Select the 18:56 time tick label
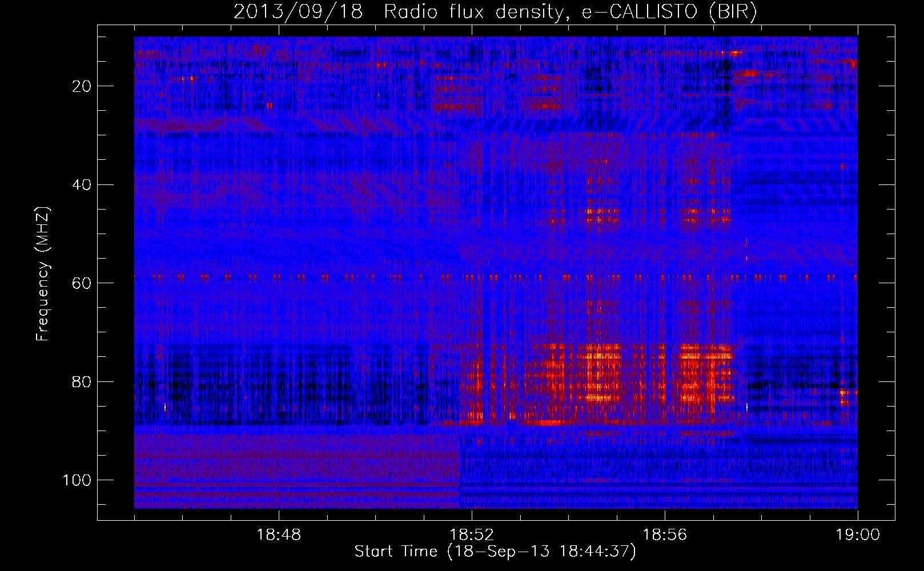Viewport: 924px width, 571px height. click(x=665, y=535)
